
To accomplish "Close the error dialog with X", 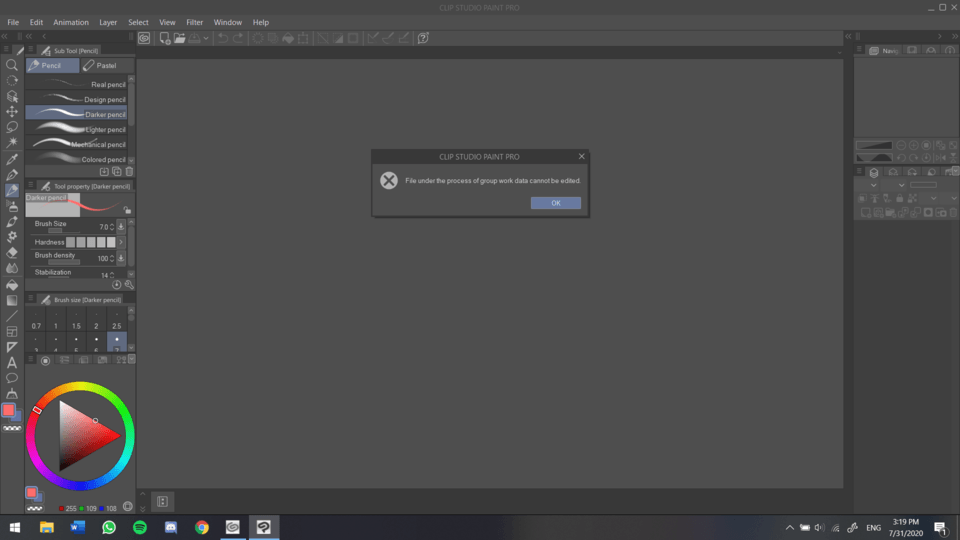I will point(582,156).
